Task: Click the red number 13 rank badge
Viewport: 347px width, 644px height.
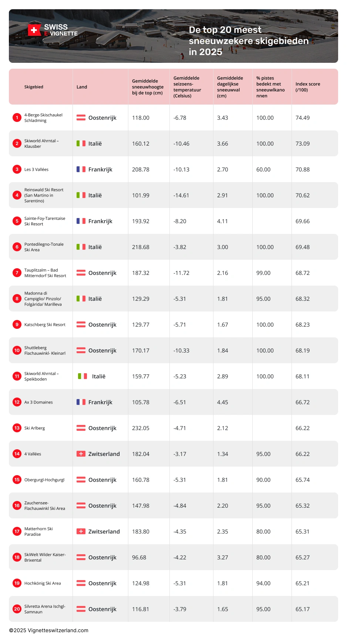Action: [x=17, y=428]
